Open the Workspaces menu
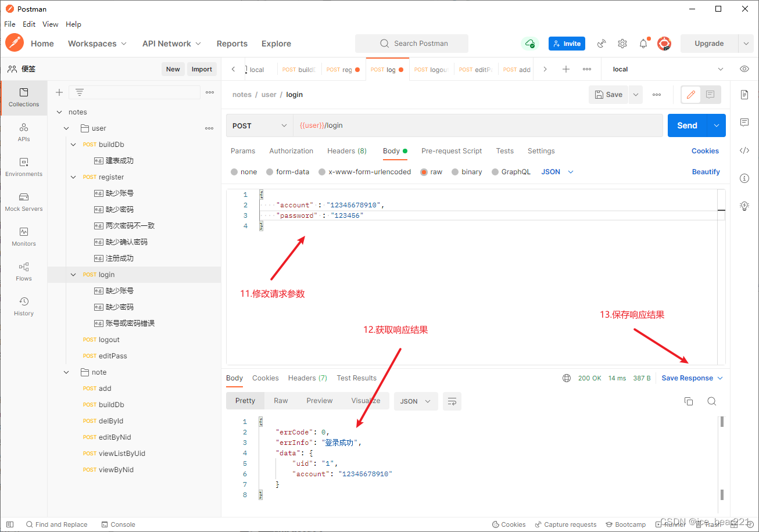The width and height of the screenshot is (759, 532). tap(97, 44)
